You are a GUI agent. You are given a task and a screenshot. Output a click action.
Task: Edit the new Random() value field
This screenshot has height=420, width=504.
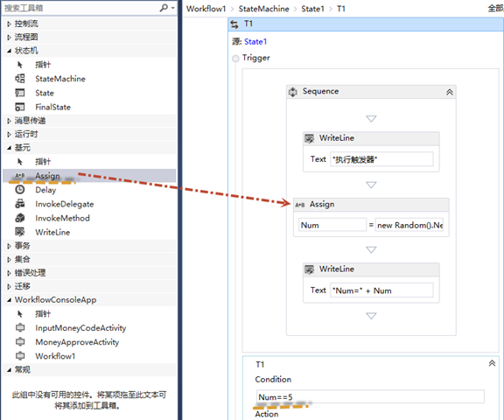[x=409, y=225]
